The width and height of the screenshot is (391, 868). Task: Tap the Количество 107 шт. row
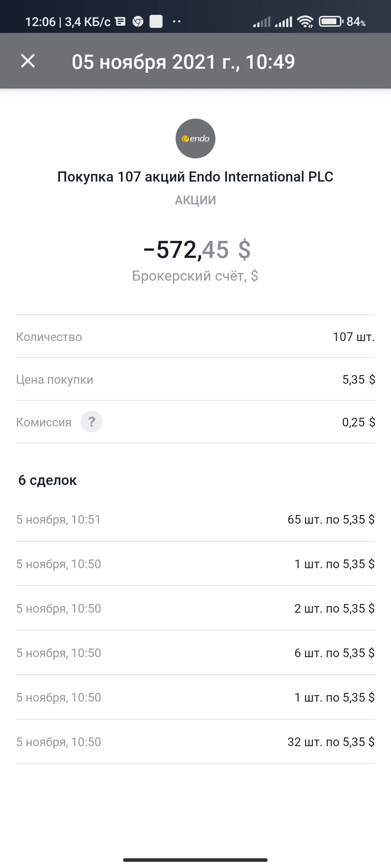tap(195, 336)
